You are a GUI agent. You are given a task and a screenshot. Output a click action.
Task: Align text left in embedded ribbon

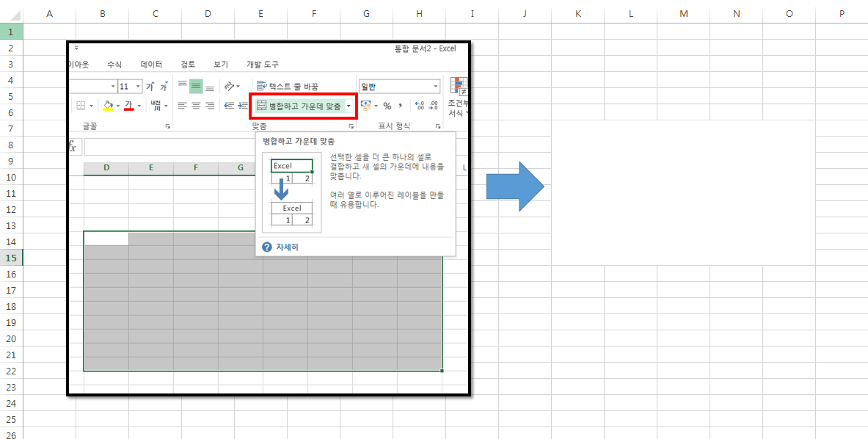[182, 106]
